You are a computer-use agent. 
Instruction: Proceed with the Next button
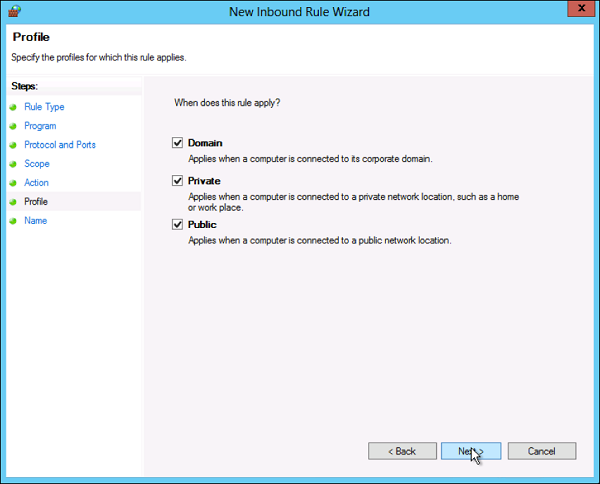coord(470,451)
